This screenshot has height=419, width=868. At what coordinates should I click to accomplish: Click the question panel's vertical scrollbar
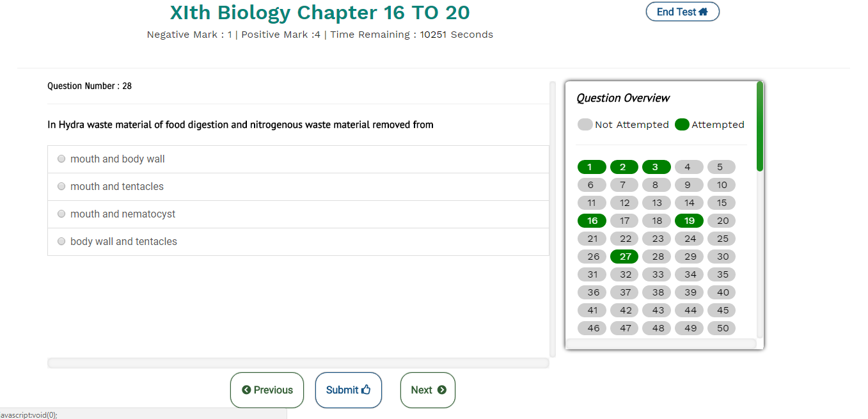(x=553, y=217)
